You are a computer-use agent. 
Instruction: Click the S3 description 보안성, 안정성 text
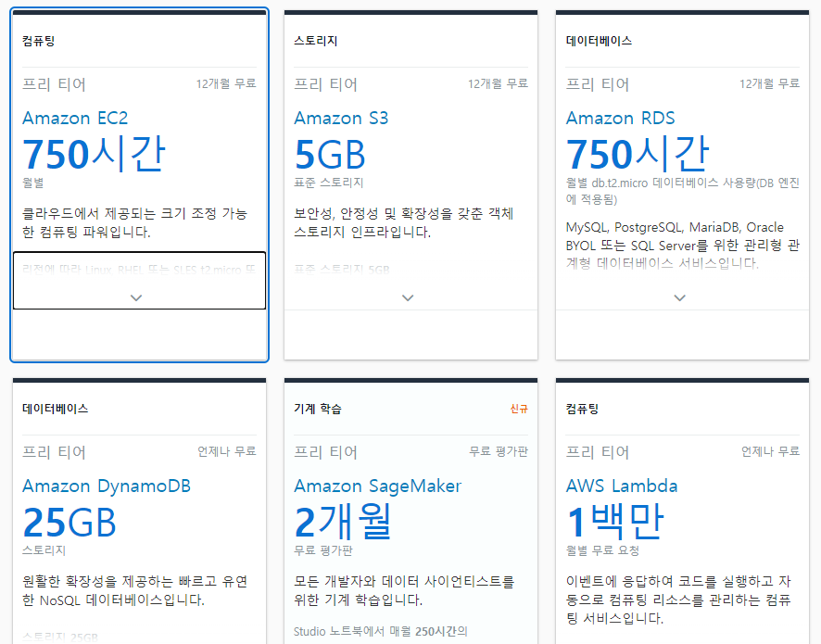404,222
